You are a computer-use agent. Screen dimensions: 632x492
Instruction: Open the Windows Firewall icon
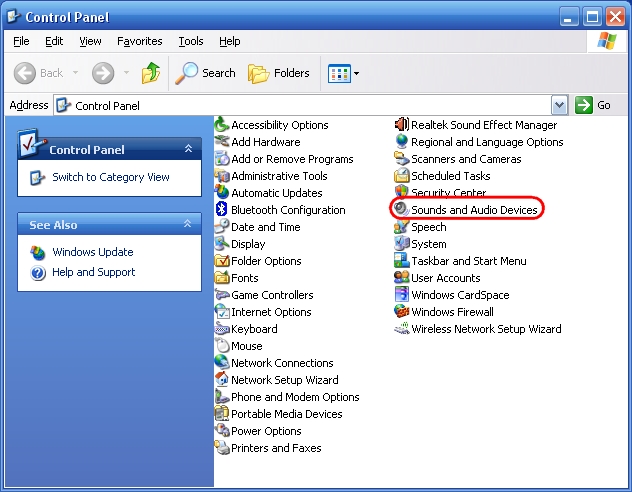[401, 311]
